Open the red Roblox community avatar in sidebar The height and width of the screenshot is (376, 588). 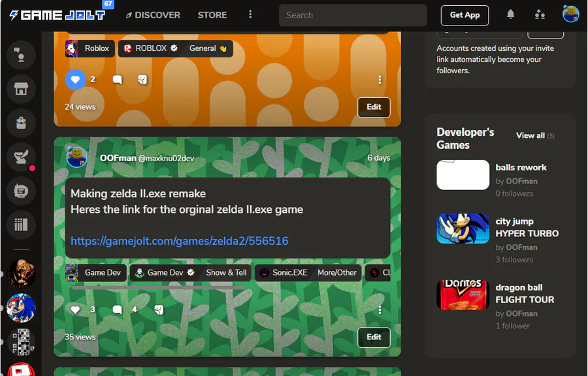pos(21,369)
